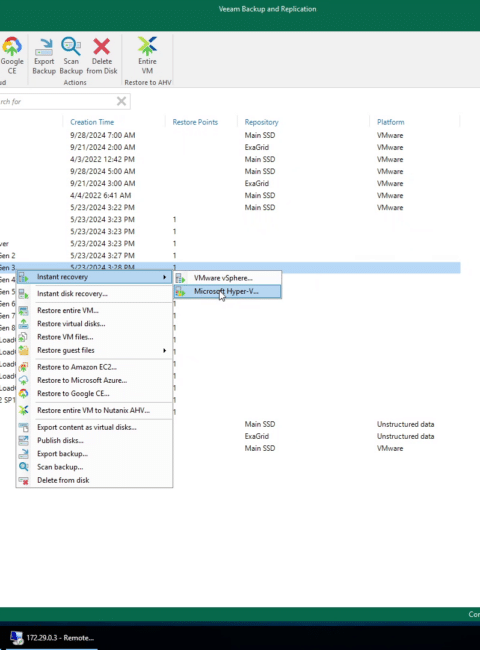Image resolution: width=480 pixels, height=650 pixels.
Task: Select Restore entire VM... menu entry
Action: tap(94, 310)
